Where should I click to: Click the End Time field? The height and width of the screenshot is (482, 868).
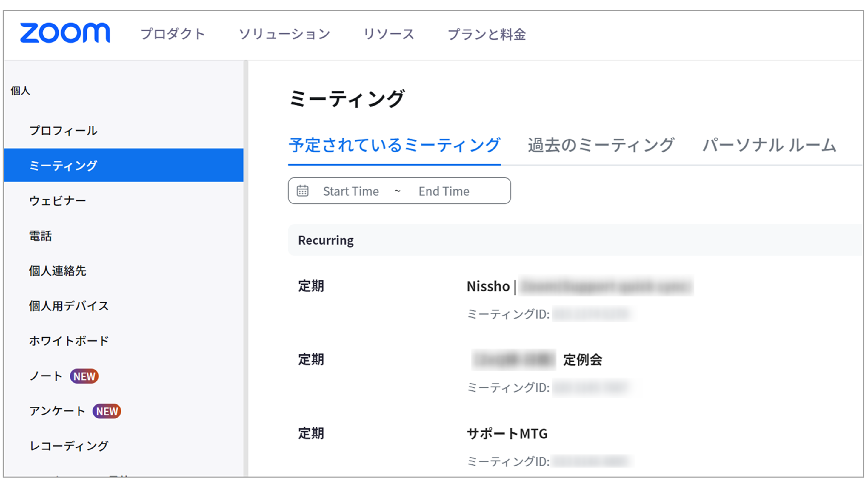coord(444,191)
